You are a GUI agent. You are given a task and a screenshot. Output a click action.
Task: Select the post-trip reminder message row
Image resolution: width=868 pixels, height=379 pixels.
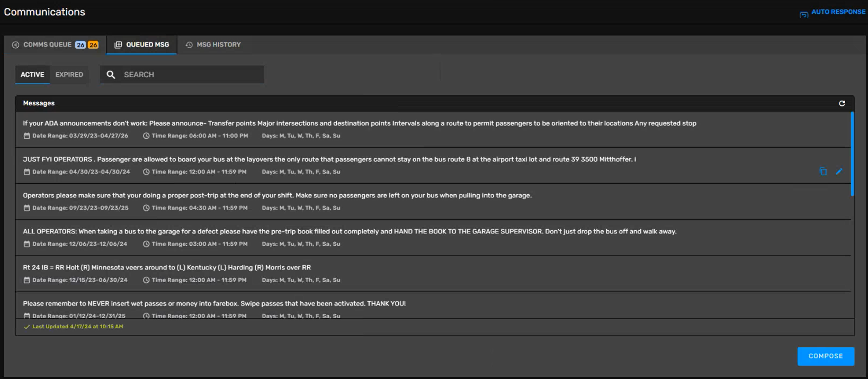tap(277, 201)
